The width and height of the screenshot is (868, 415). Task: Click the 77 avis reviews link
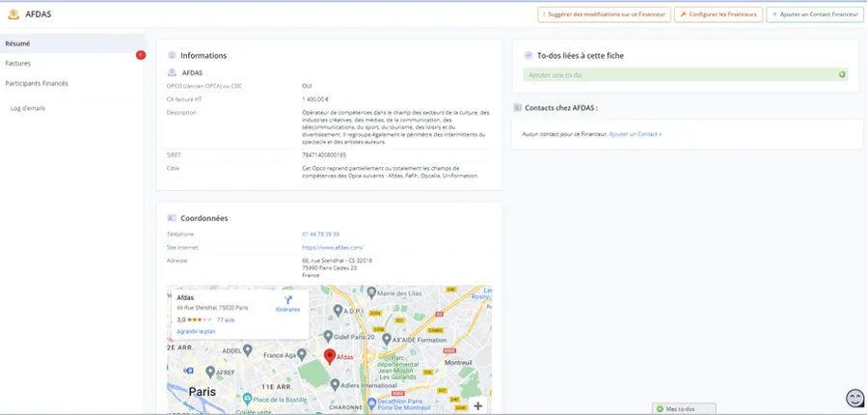point(226,319)
